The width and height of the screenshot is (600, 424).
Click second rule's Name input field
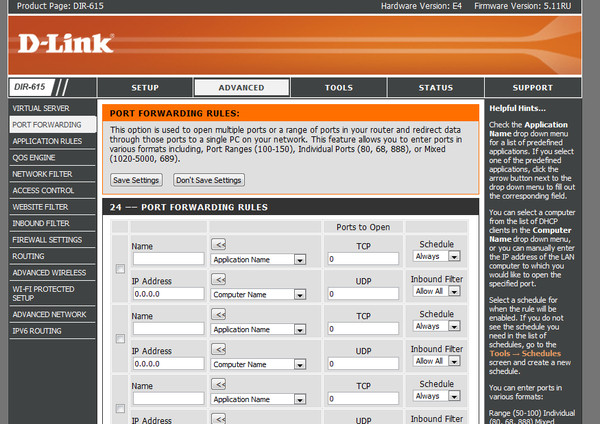tap(168, 329)
